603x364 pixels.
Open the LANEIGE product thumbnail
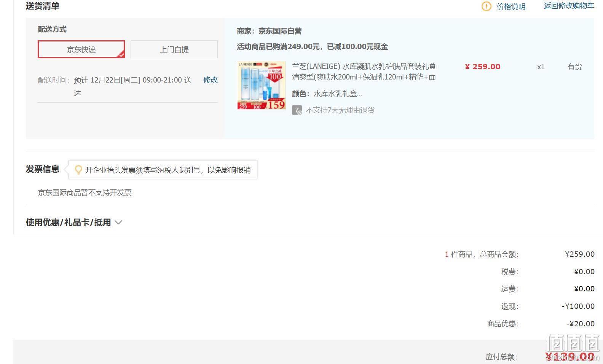(x=261, y=85)
